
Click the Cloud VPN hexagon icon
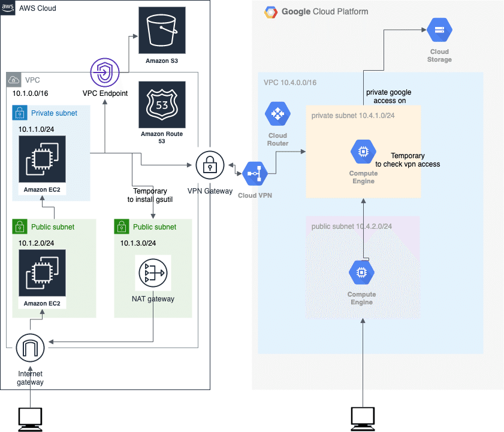pyautogui.click(x=255, y=174)
